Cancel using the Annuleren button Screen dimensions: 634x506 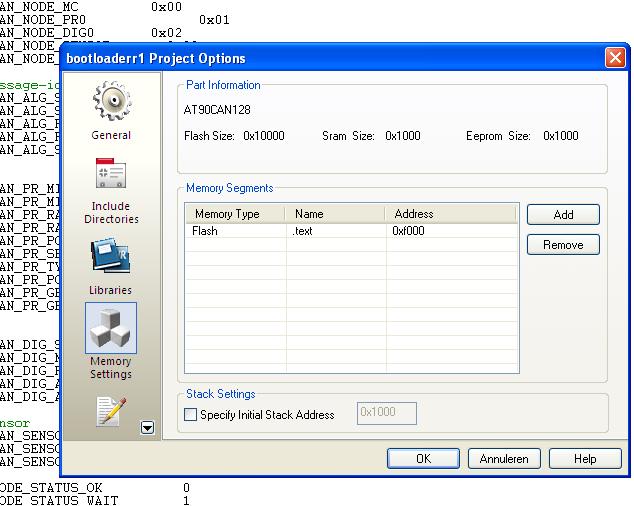(x=504, y=459)
